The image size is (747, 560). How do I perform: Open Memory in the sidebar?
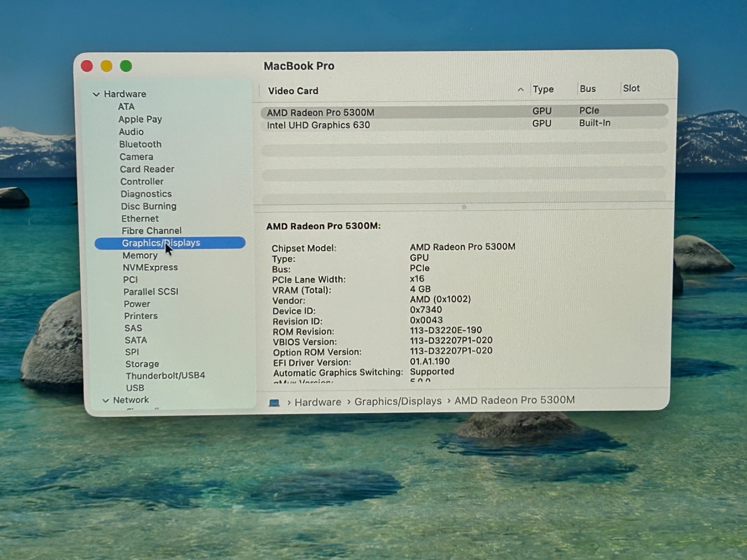point(140,255)
